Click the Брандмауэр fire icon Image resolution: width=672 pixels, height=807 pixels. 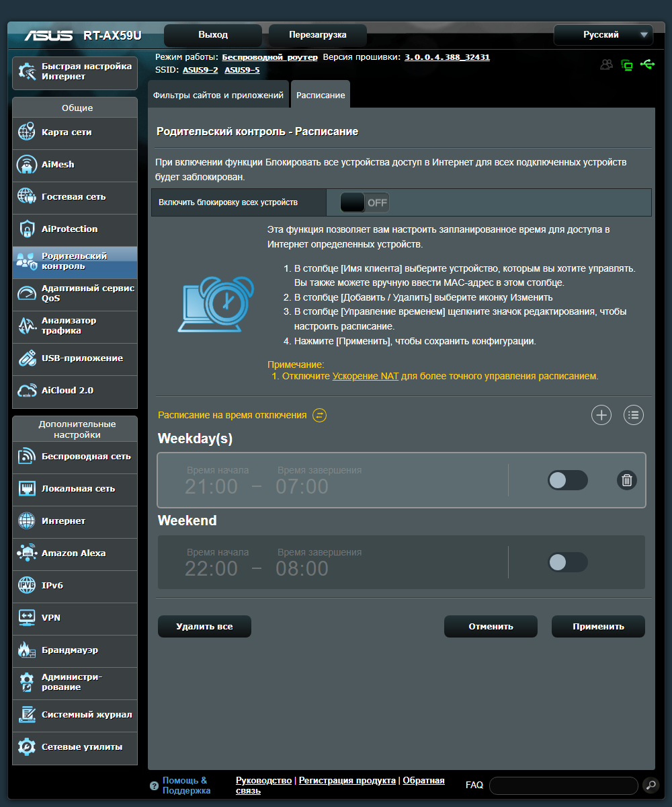pos(27,650)
